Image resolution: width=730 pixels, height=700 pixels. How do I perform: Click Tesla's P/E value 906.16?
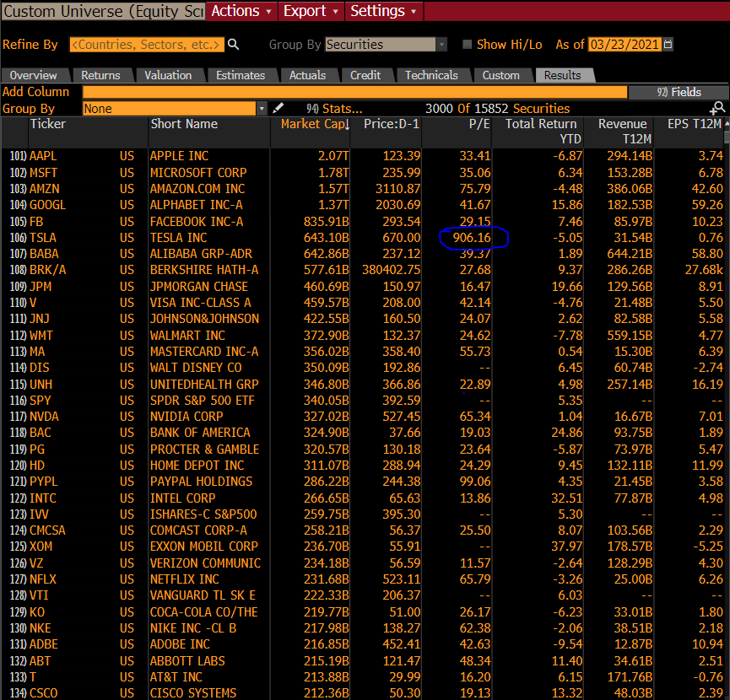pos(472,238)
